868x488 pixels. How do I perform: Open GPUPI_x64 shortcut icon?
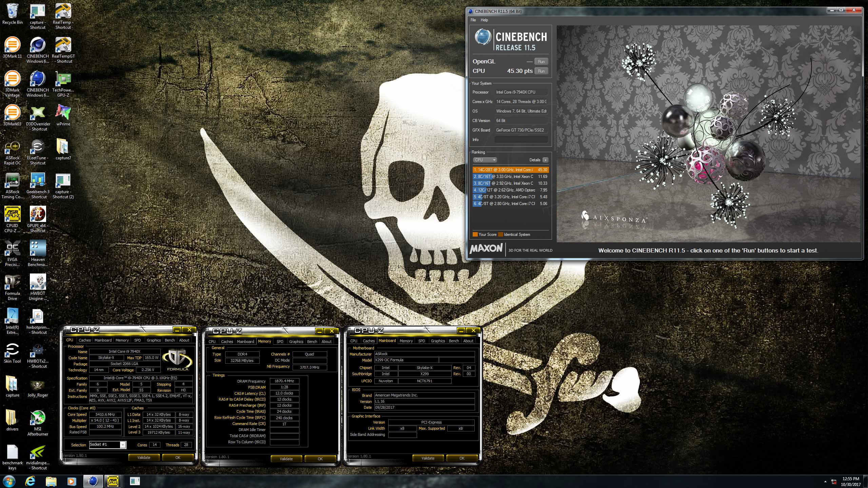pos(38,220)
